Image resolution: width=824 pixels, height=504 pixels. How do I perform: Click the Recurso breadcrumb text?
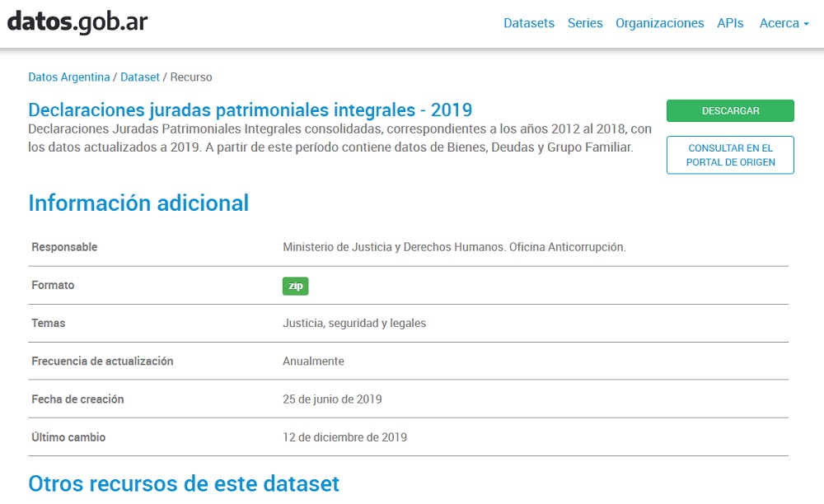pyautogui.click(x=191, y=77)
